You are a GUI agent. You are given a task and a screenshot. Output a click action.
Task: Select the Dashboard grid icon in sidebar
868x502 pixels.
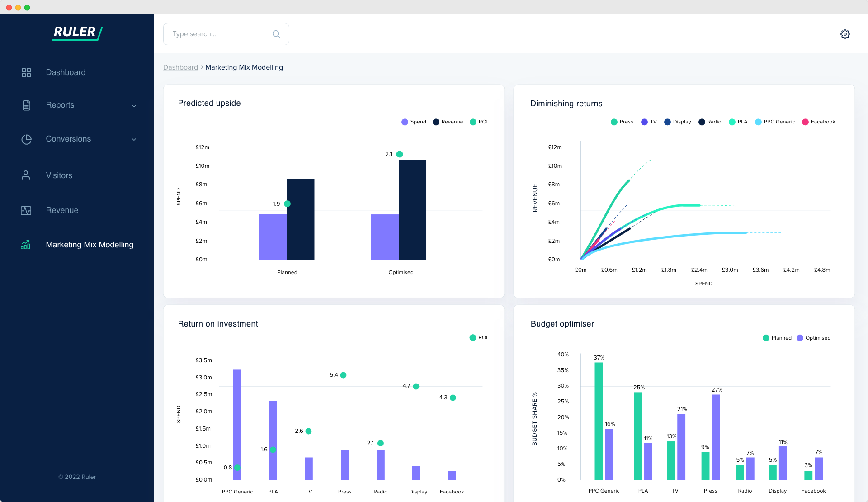[x=26, y=72]
